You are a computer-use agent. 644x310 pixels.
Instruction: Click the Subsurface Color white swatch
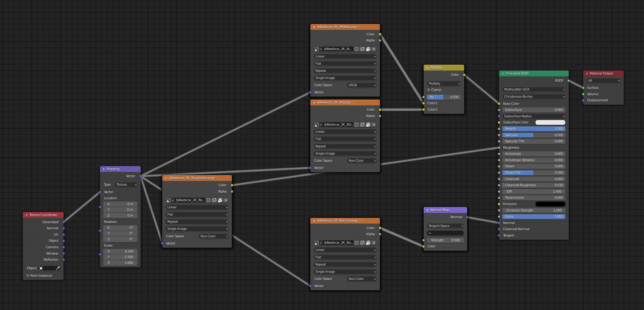pos(550,122)
